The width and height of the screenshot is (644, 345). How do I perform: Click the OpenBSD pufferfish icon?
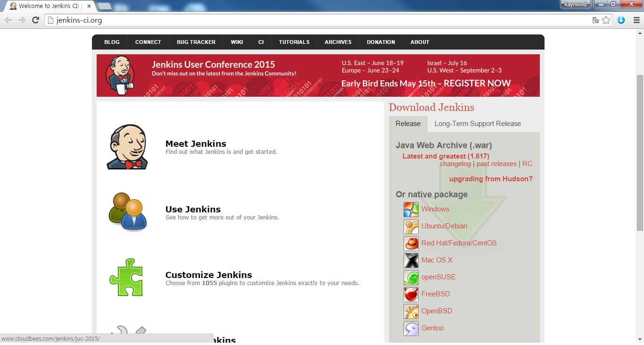[x=411, y=311]
